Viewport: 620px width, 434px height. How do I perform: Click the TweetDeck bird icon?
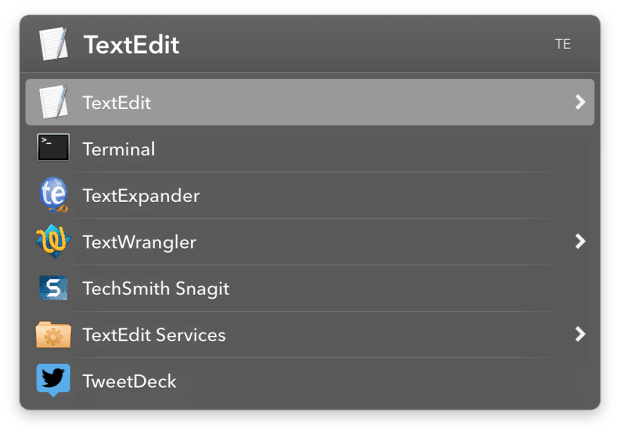tap(53, 381)
